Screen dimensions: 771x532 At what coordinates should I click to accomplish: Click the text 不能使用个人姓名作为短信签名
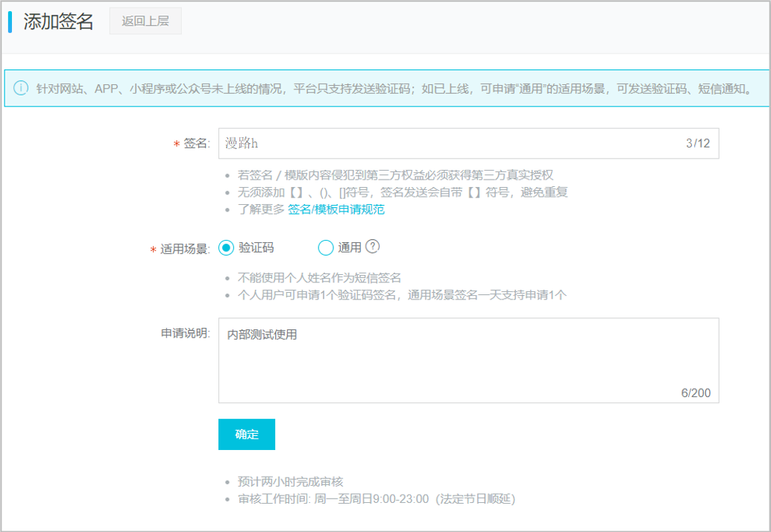point(319,278)
